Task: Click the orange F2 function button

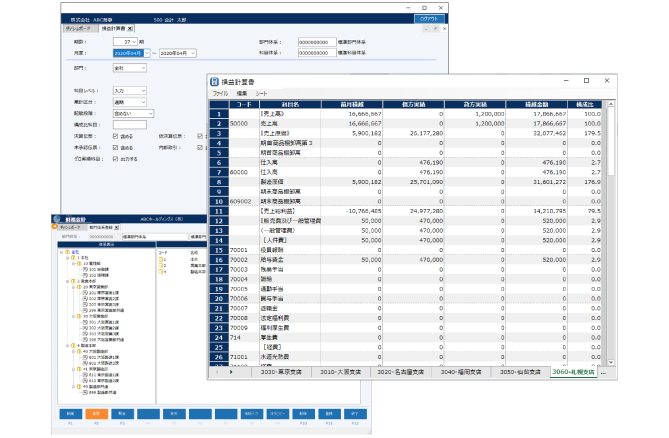Action: point(96,413)
